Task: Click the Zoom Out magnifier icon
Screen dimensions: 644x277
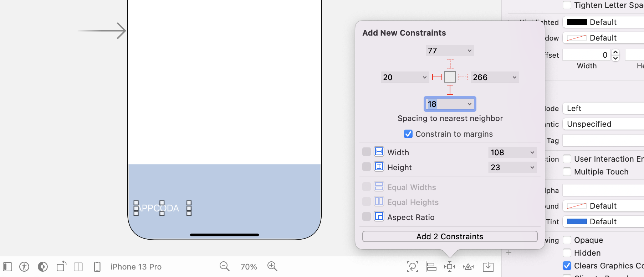Action: coord(224,266)
